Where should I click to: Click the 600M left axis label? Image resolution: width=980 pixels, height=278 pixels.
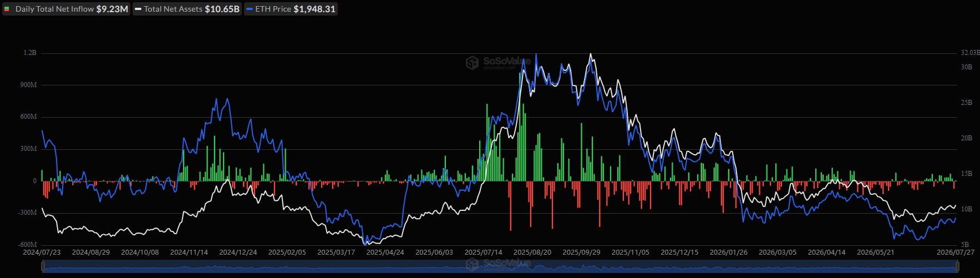(x=29, y=117)
